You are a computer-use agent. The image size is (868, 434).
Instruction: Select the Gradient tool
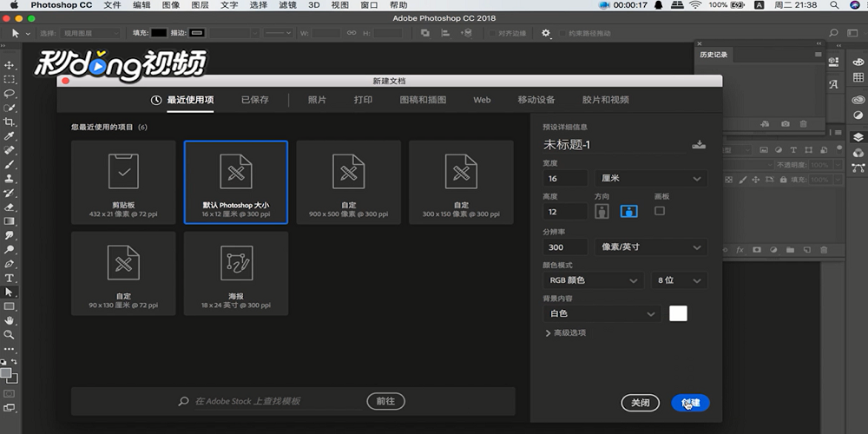[9, 220]
